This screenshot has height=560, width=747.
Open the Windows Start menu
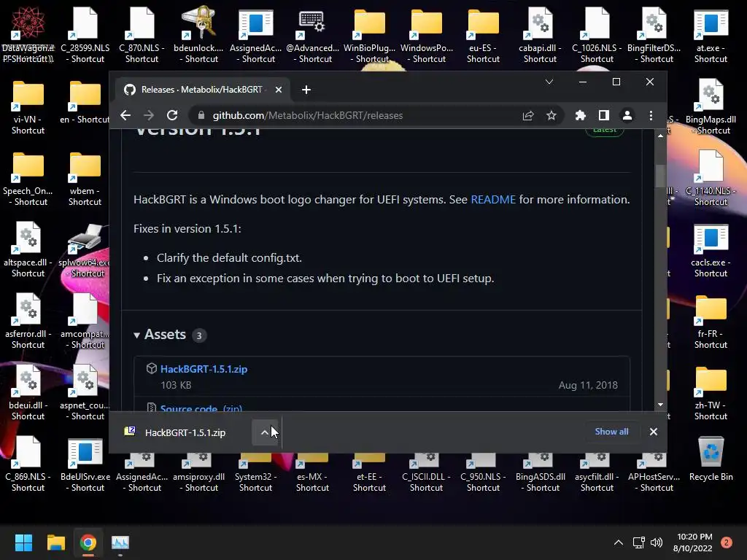click(23, 542)
